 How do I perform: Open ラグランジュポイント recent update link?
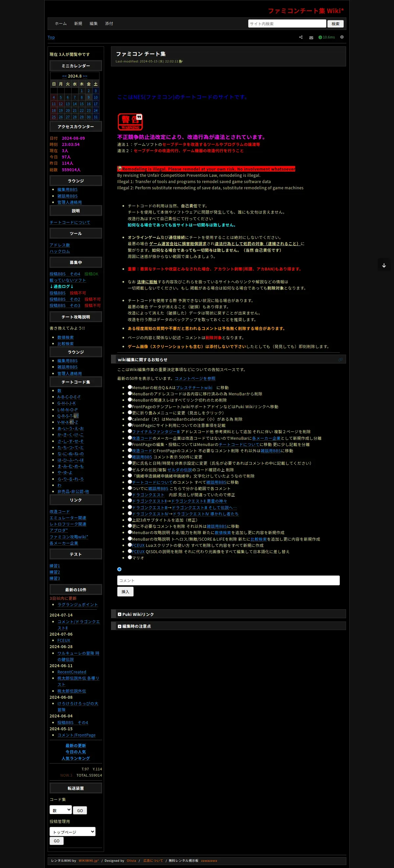coord(77,604)
